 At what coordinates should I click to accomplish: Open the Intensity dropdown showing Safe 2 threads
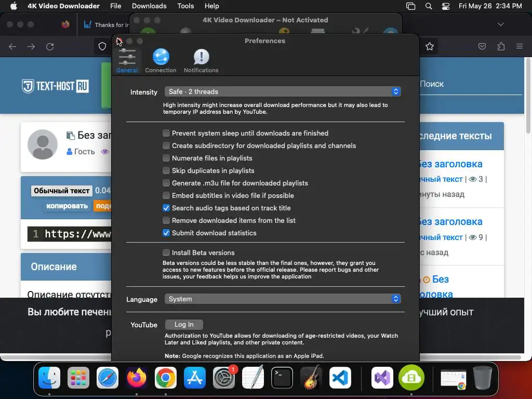[x=282, y=91]
